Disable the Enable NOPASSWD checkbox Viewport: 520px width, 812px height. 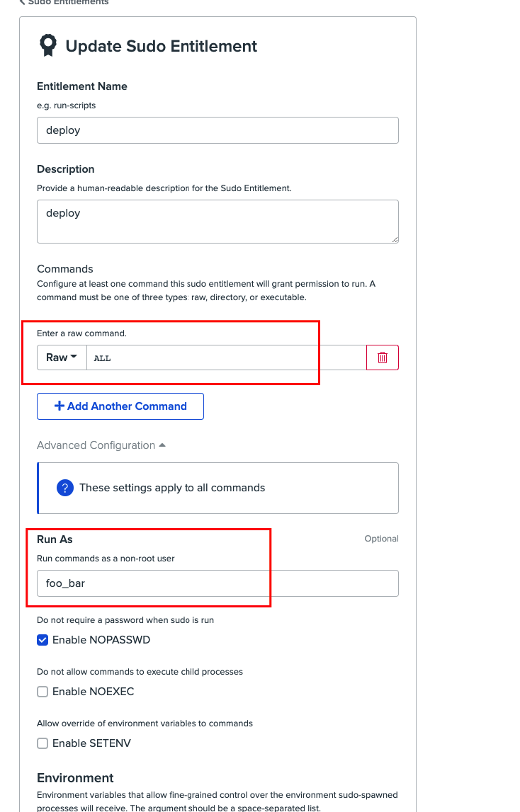coord(43,640)
